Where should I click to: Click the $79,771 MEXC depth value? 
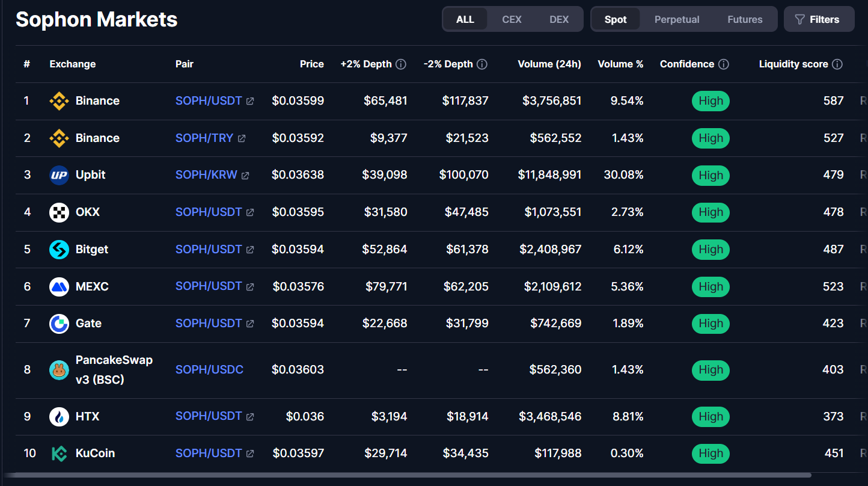point(387,286)
